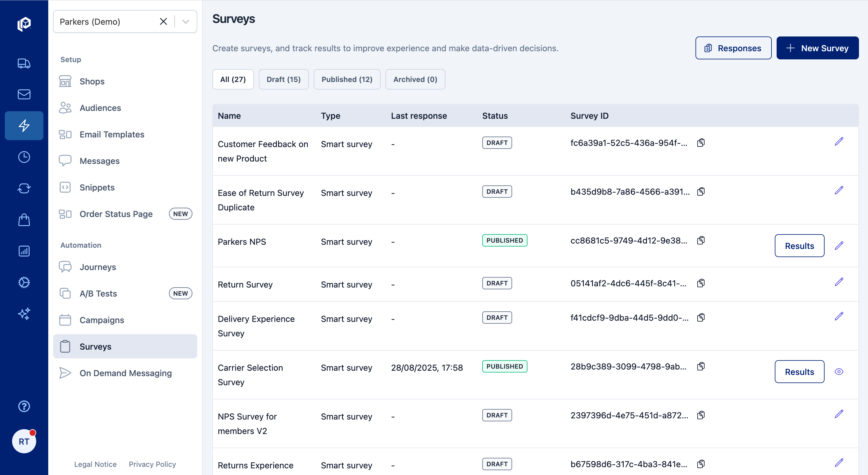Screen dimensions: 868x475
Task: Clear the Parkers (Demo) selection
Action: [163, 21]
